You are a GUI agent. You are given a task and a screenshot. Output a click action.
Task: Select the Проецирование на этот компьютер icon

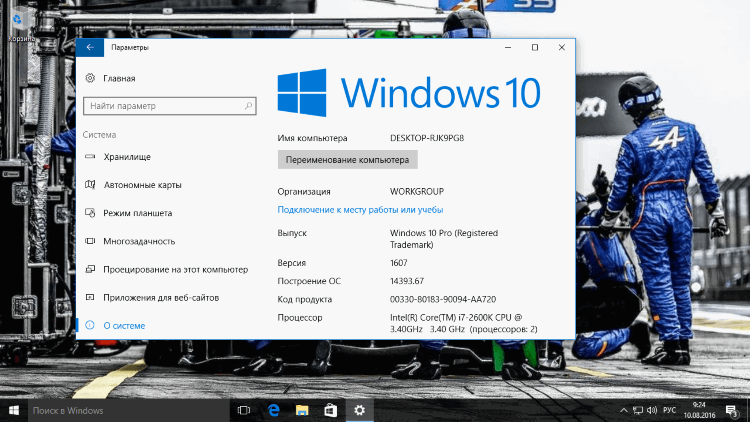pos(90,269)
